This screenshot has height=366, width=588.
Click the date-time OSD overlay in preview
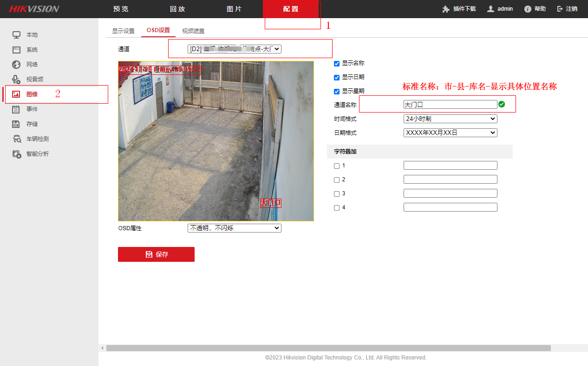pos(160,70)
